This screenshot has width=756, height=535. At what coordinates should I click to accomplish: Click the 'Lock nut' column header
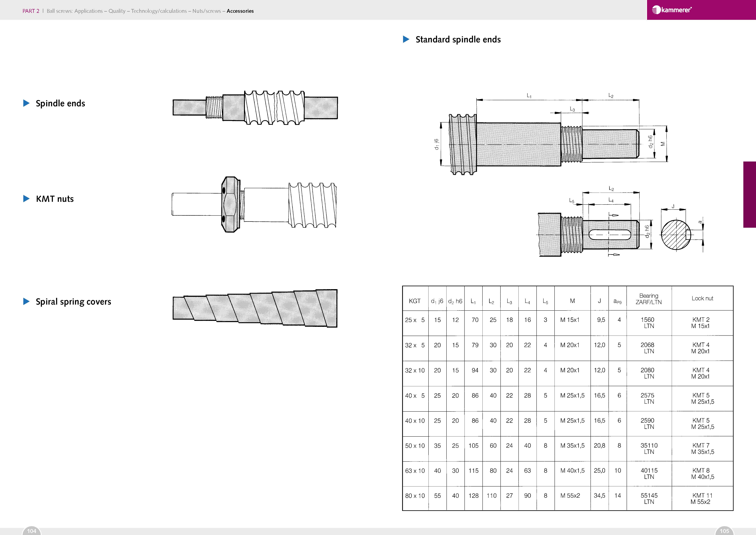702,298
